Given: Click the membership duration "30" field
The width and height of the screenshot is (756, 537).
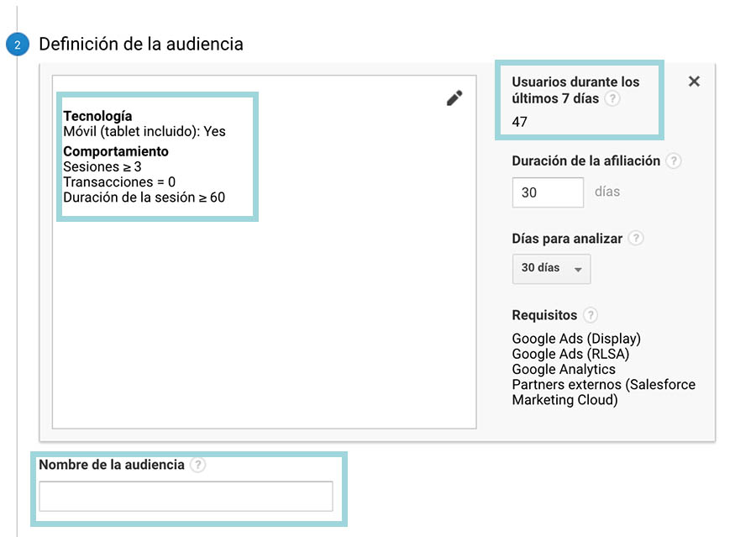Looking at the screenshot, I should click(548, 192).
